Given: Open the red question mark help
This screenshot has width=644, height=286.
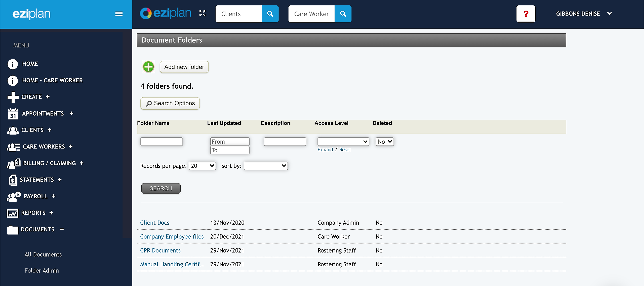Looking at the screenshot, I should click(x=526, y=14).
